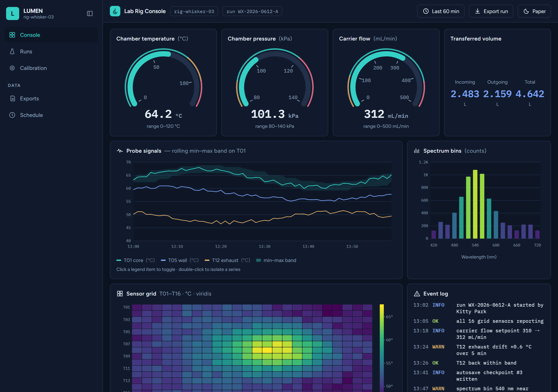Click the T01 row label in sensor grid
This screenshot has height=392, width=558.
pyautogui.click(x=126, y=307)
